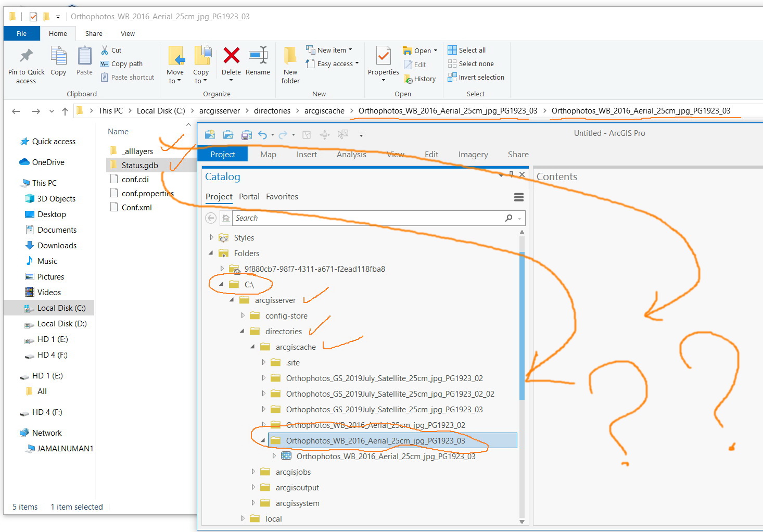
Task: Select the conf.cdi file in Explorer
Action: point(135,180)
